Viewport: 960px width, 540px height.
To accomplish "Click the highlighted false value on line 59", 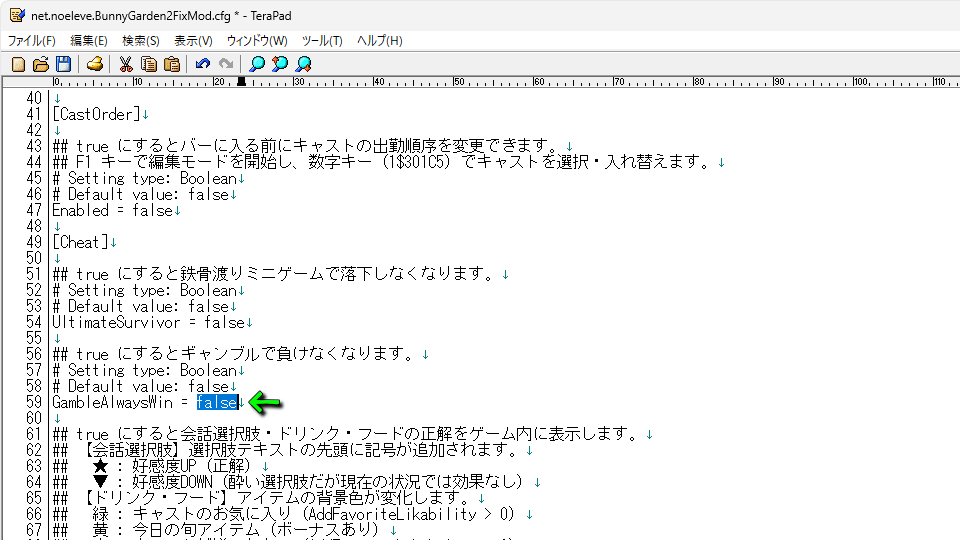I will click(217, 402).
